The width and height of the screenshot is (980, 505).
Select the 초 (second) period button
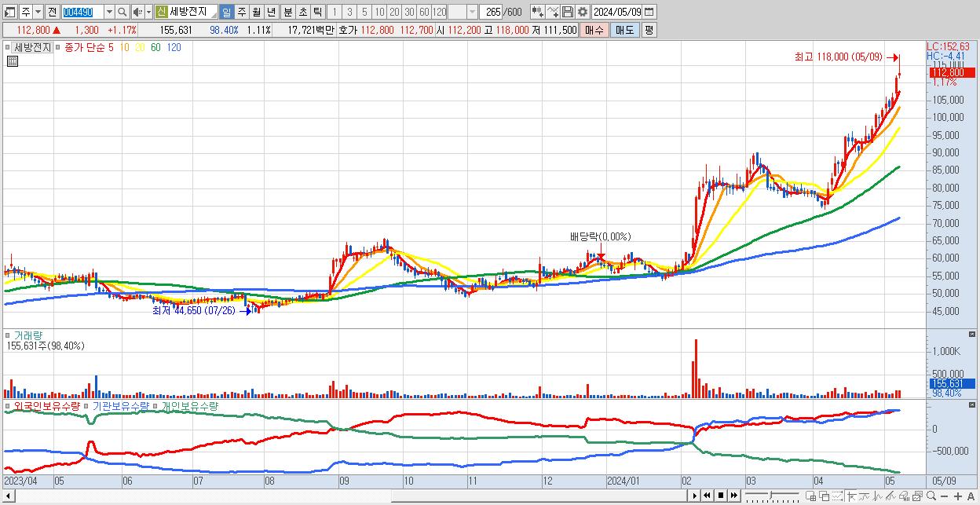(x=303, y=12)
